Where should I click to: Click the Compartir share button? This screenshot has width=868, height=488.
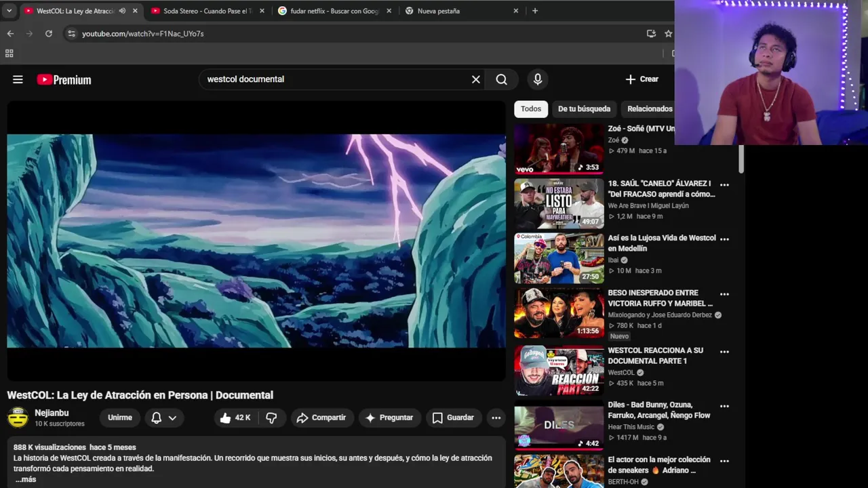(x=321, y=418)
